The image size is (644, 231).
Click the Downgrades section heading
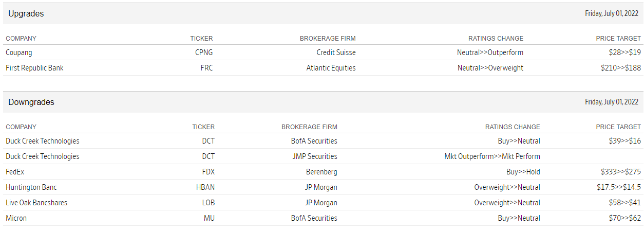tap(31, 102)
